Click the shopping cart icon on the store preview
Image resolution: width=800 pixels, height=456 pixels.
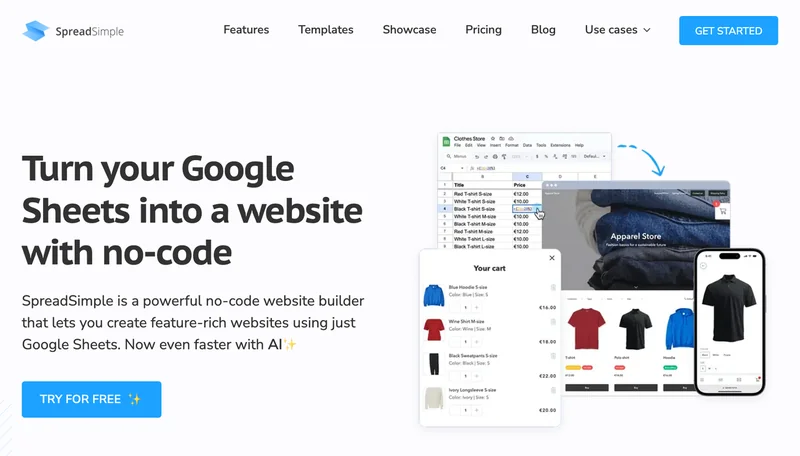[722, 211]
